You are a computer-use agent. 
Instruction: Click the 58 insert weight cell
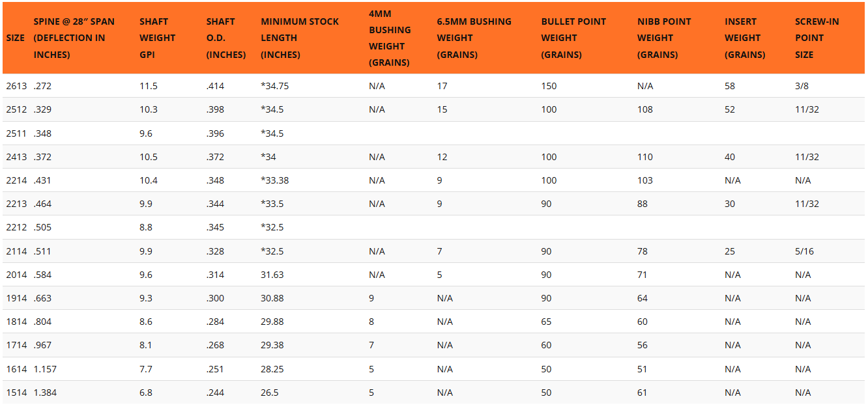730,86
